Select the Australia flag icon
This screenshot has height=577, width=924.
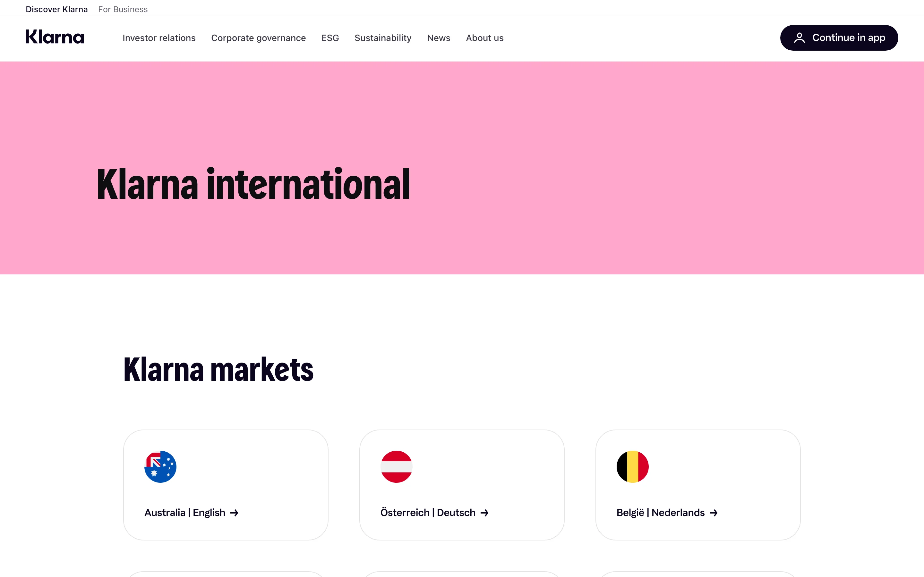[x=160, y=466]
